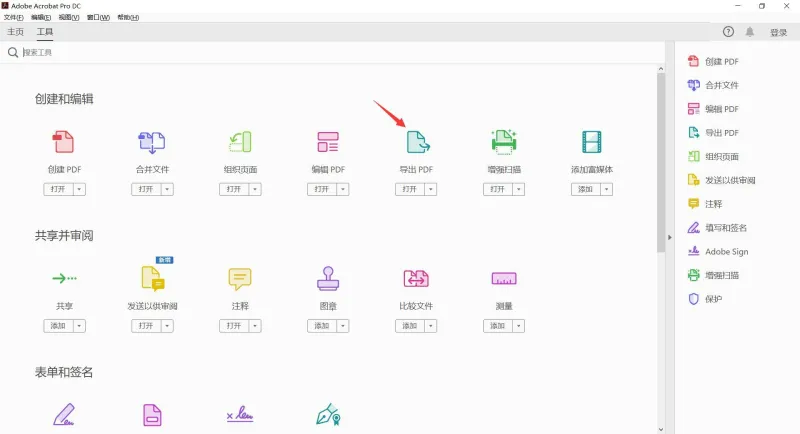Click the help question mark icon

point(728,32)
